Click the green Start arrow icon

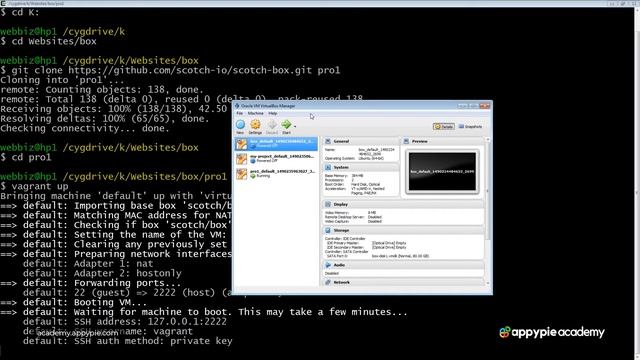[287, 124]
